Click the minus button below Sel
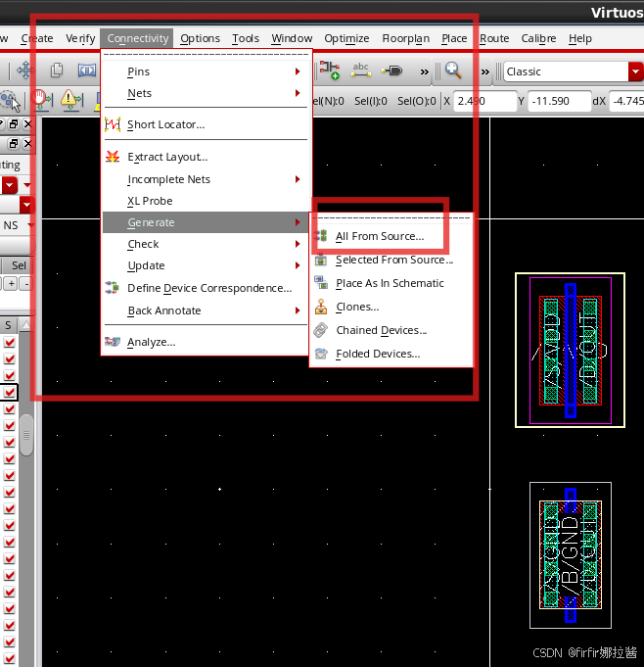The height and width of the screenshot is (667, 644). pos(26,283)
